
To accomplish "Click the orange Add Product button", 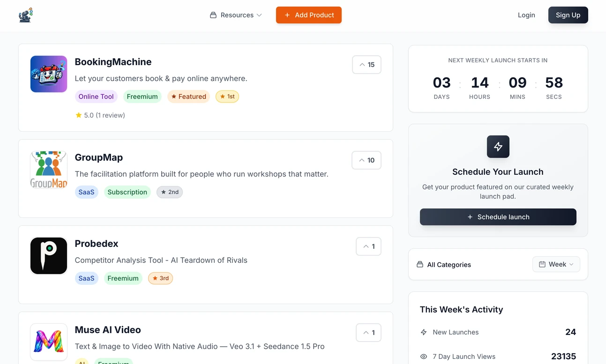I will tap(309, 15).
